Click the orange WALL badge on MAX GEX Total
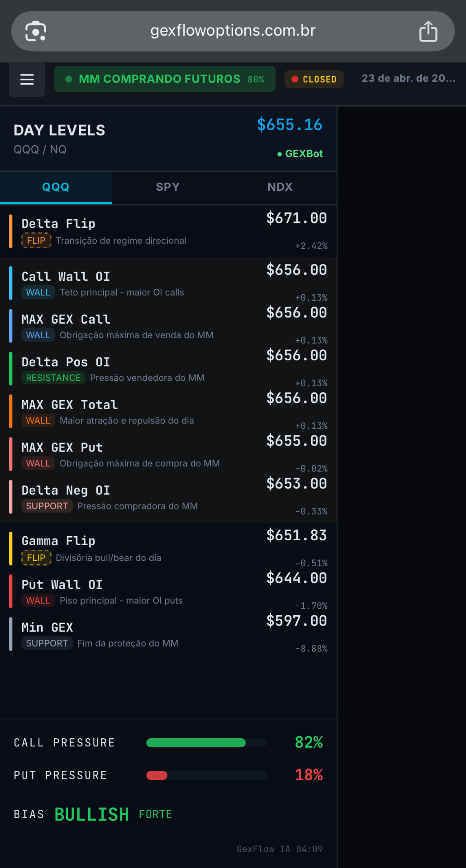This screenshot has height=868, width=466. tap(38, 420)
